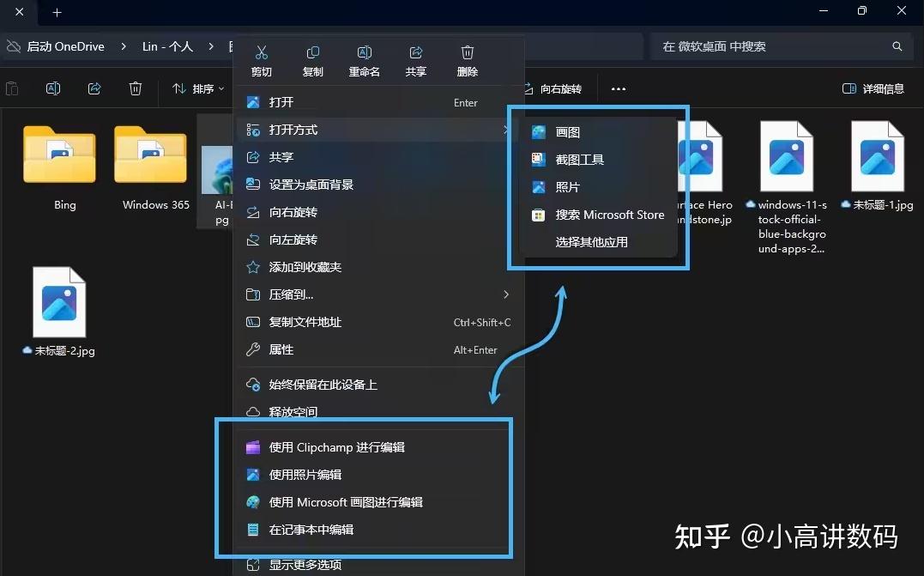924x576 pixels.
Task: Click the Rename icon in context menu
Action: click(x=364, y=52)
